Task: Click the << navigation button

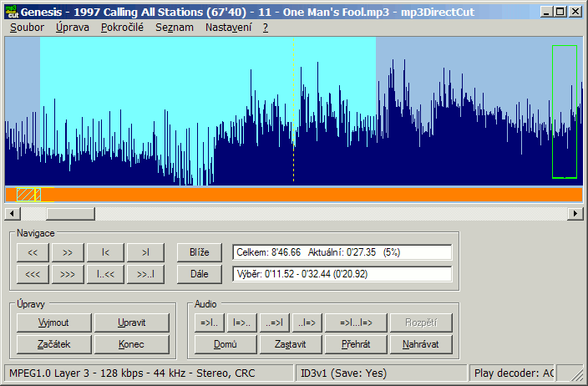Action: (x=33, y=252)
